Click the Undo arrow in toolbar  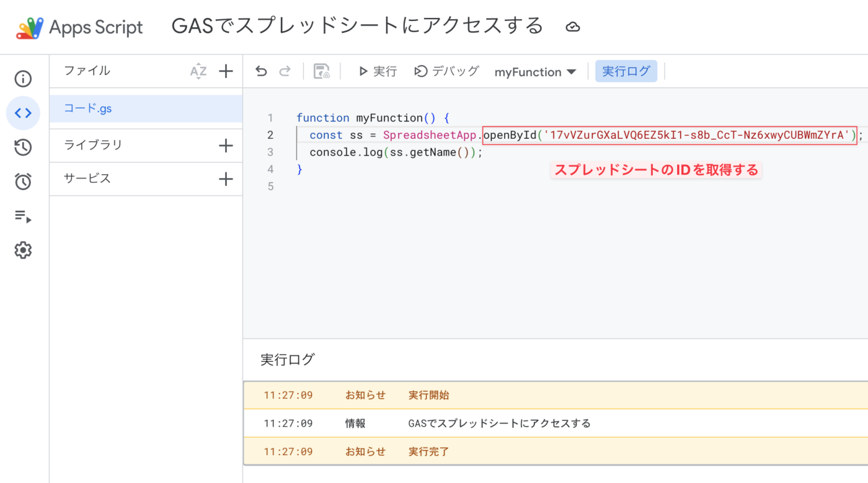(261, 71)
